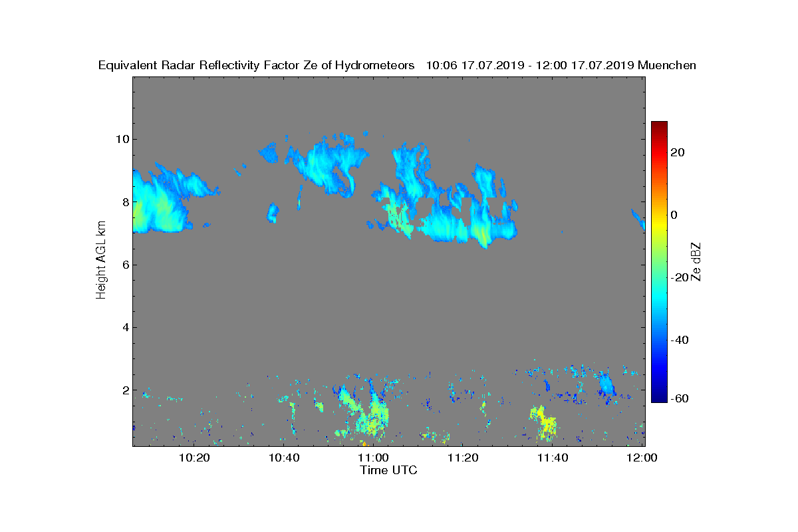Click the height tick label 2

tap(124, 390)
